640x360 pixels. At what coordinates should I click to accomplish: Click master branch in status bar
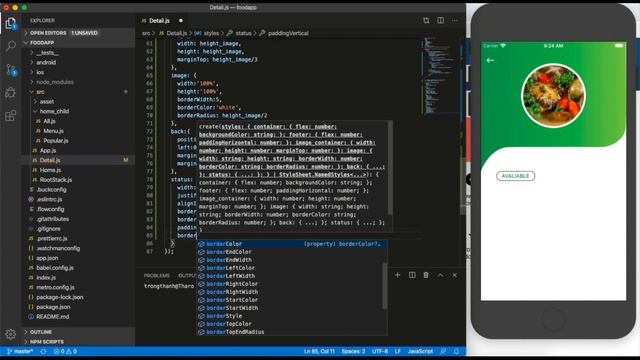coord(20,351)
